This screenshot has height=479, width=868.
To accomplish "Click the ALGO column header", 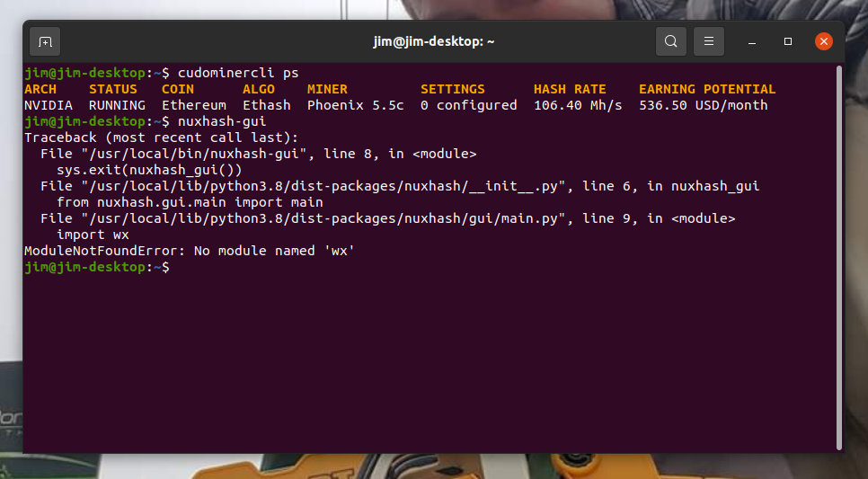I will (259, 89).
